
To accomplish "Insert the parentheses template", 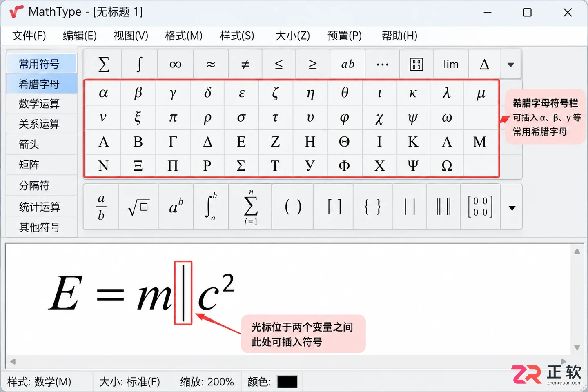I will (293, 207).
